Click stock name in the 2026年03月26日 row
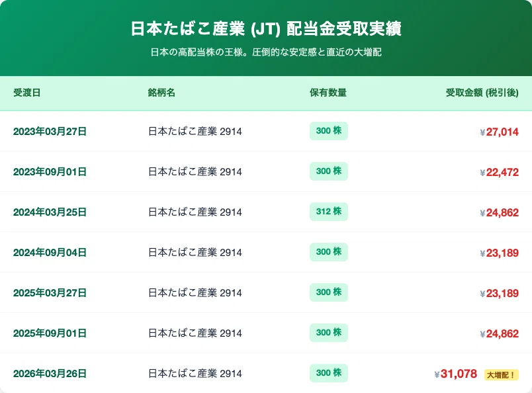The image size is (532, 393). click(x=195, y=374)
